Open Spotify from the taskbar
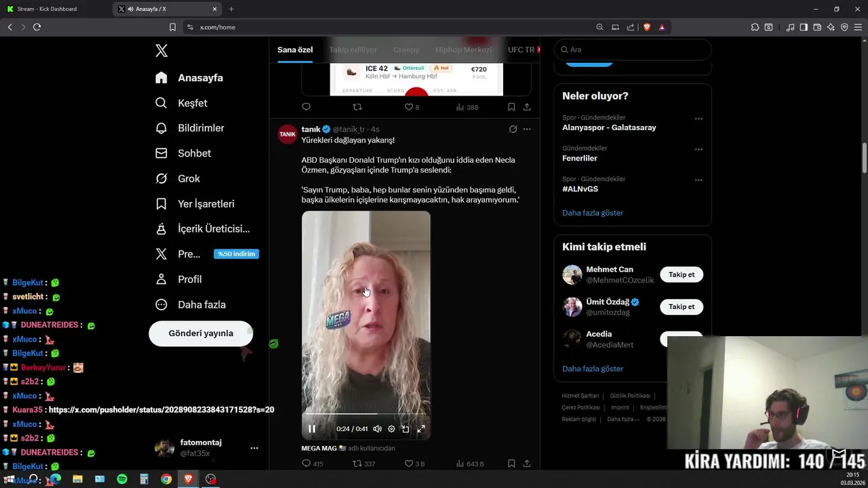 coord(122,479)
